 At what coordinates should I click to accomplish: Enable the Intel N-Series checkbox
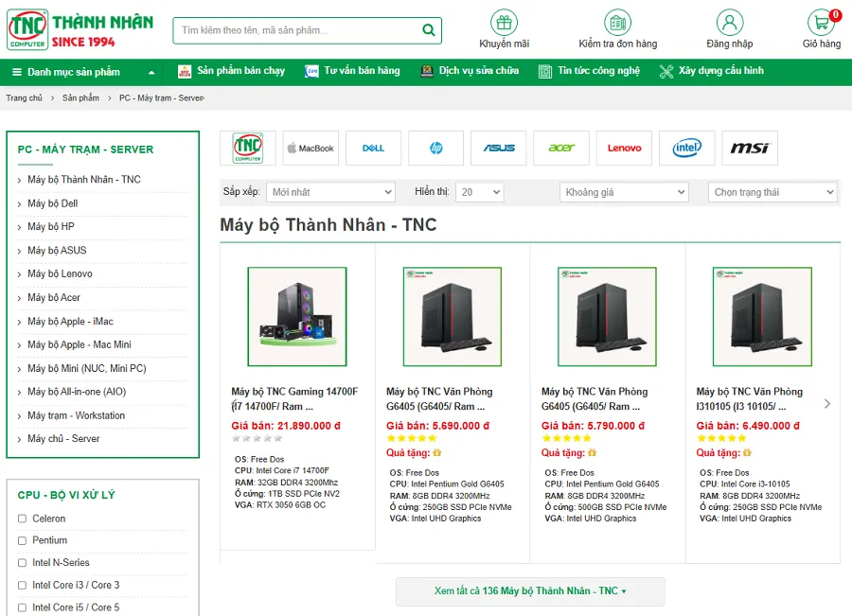[23, 563]
